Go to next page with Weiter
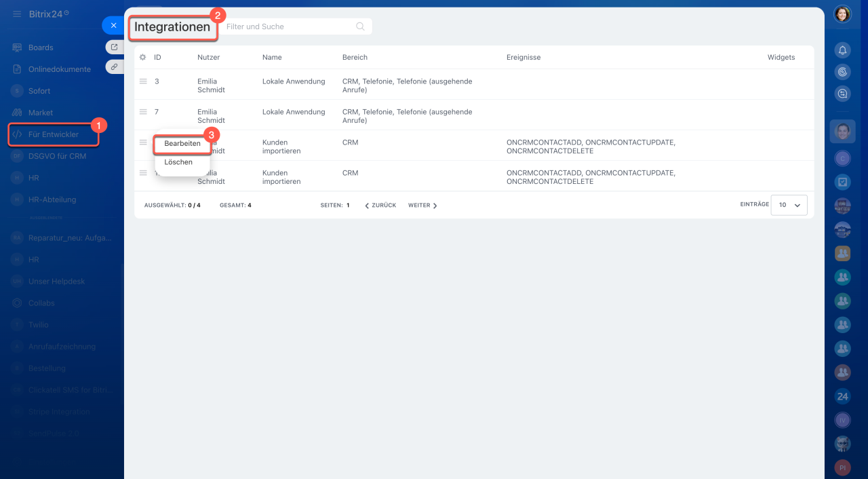 [422, 205]
